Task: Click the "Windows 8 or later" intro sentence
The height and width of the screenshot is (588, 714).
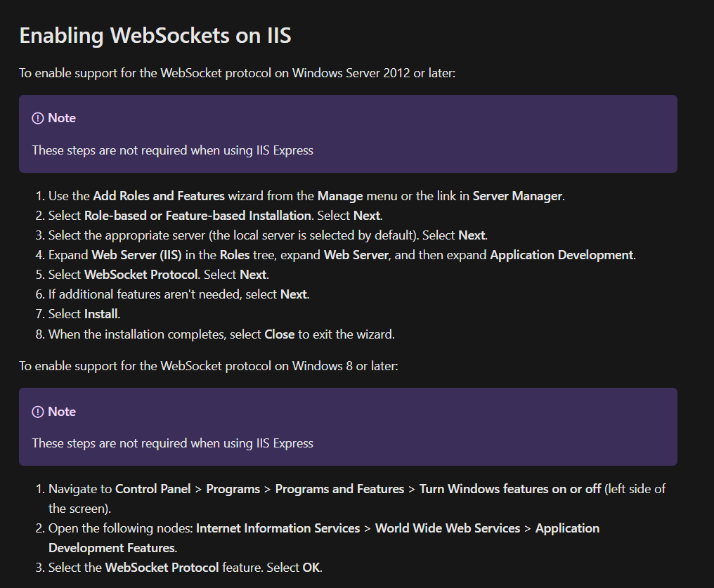Action: tap(208, 366)
